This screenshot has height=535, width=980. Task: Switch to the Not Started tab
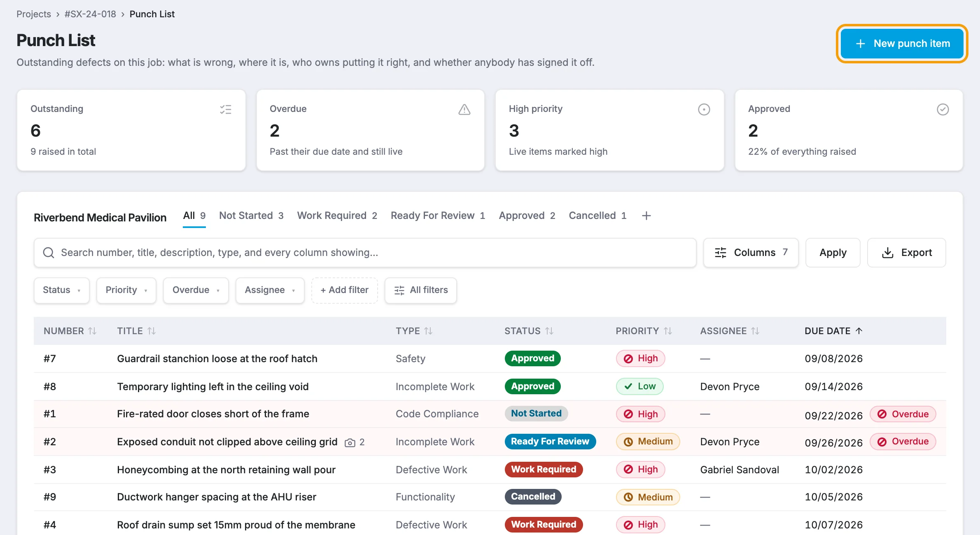(251, 216)
